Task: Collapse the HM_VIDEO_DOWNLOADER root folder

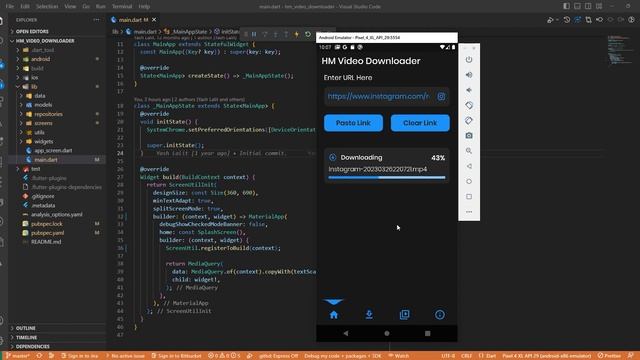Action: pyautogui.click(x=45, y=41)
